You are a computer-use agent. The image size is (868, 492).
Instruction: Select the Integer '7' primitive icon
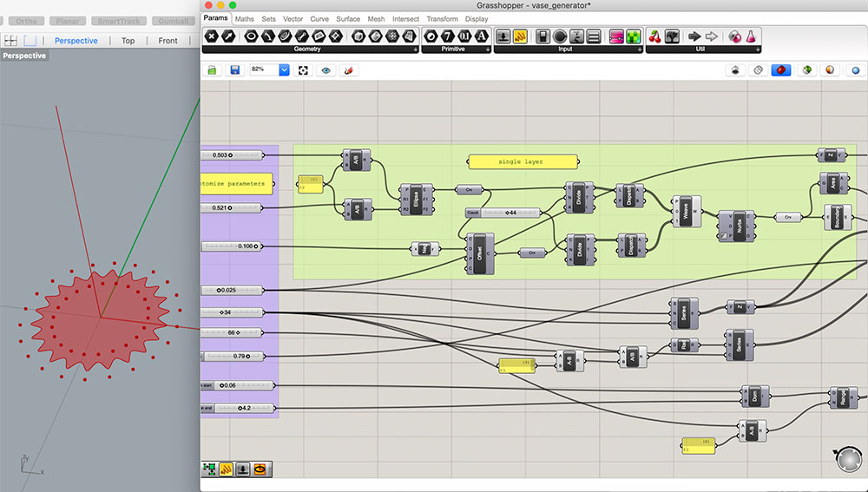tap(447, 36)
